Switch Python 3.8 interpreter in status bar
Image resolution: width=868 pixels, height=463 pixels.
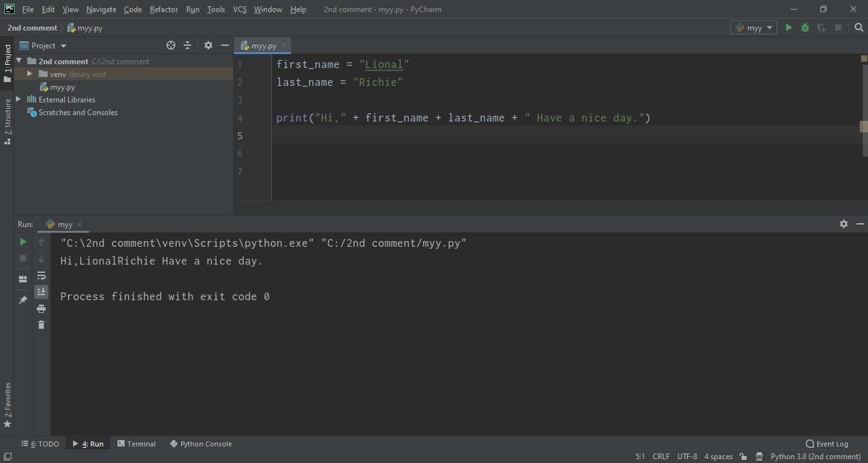[x=815, y=457]
